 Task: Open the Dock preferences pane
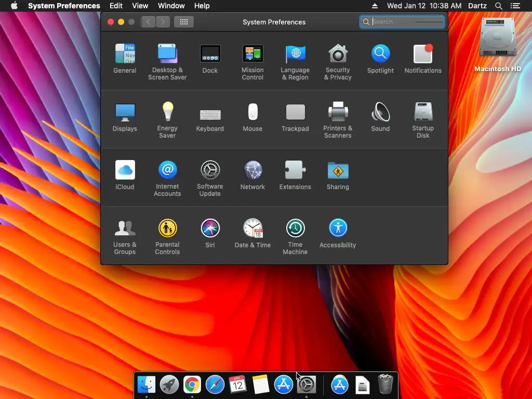point(210,58)
